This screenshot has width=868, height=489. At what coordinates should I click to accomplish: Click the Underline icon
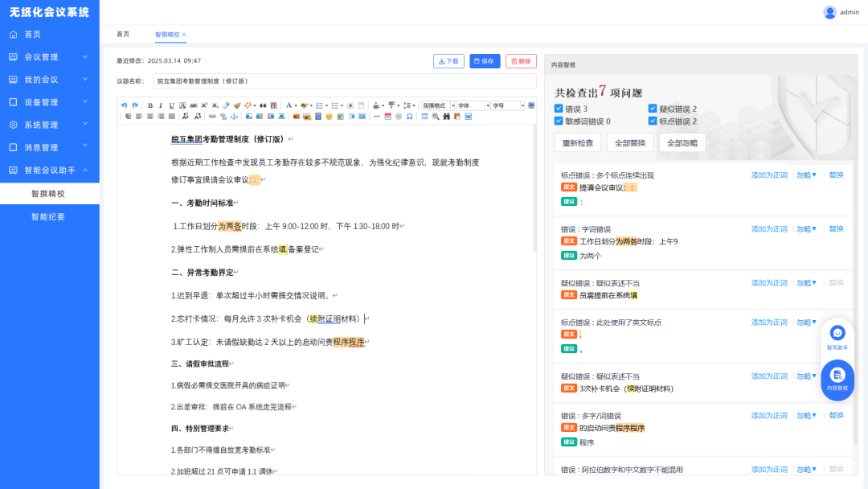pos(170,105)
